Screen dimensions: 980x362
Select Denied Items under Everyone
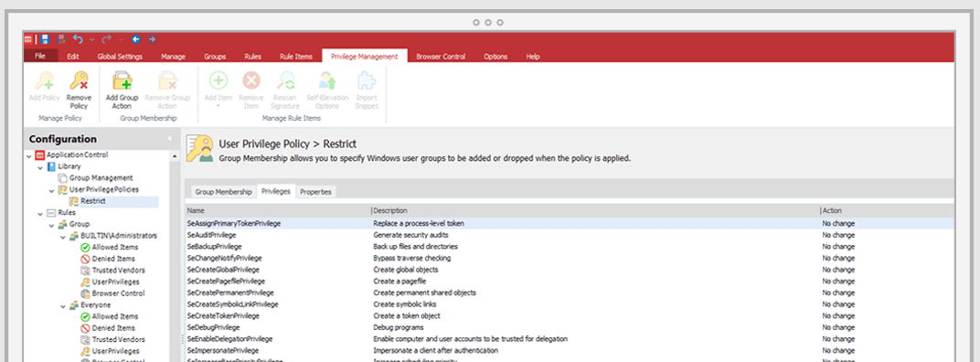(x=108, y=328)
